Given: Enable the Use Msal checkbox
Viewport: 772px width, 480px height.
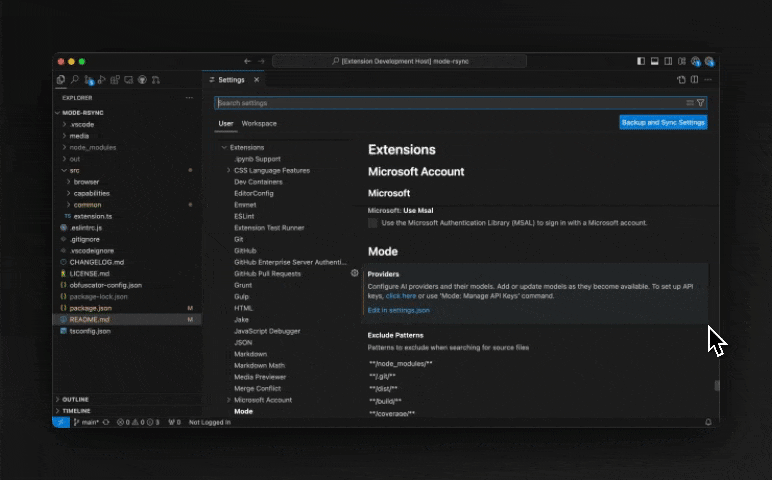Looking at the screenshot, I should point(373,223).
